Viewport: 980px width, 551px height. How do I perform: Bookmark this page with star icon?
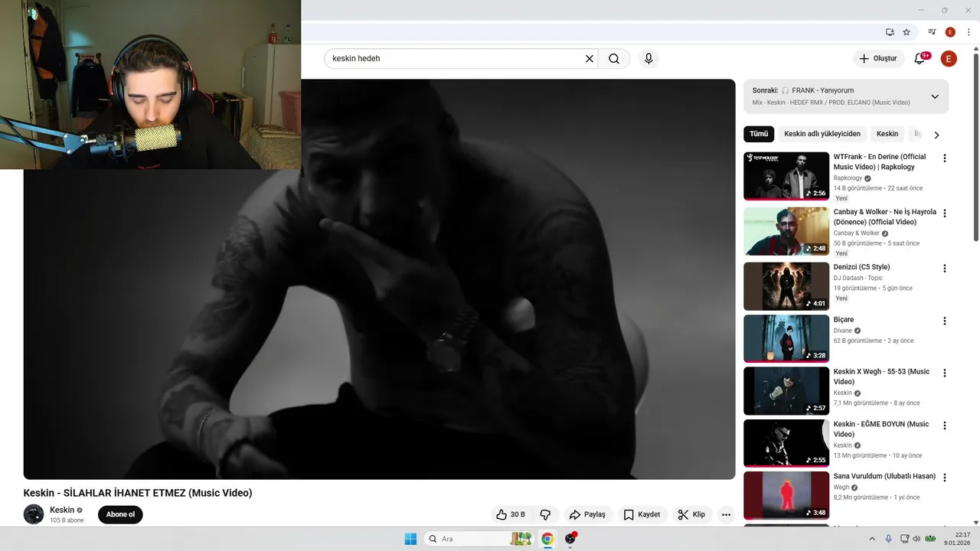coord(906,32)
